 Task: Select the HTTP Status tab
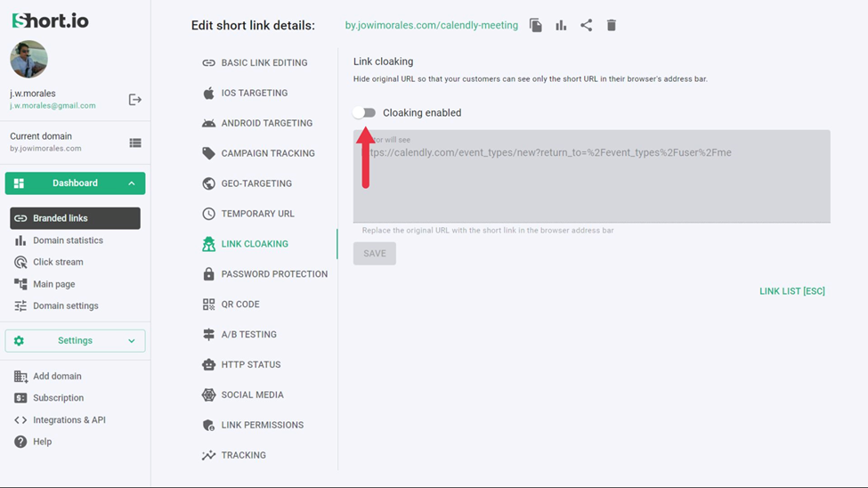pyautogui.click(x=241, y=364)
